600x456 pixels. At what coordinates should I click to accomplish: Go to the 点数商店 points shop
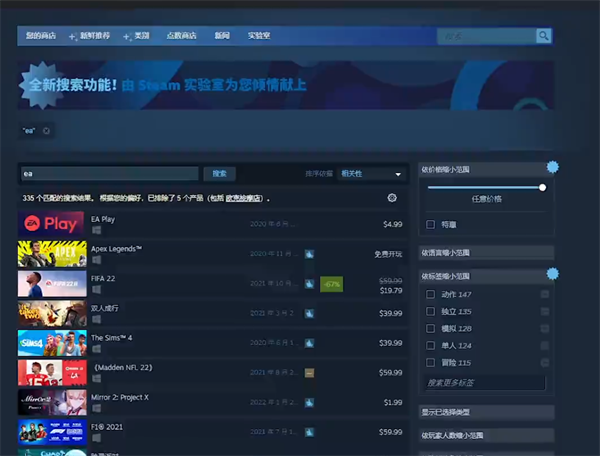click(181, 36)
